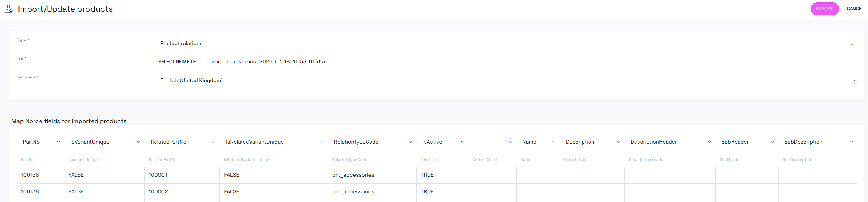Expand the RelatedPartNo mapping selector
This screenshot has height=202, width=868.
click(x=182, y=142)
